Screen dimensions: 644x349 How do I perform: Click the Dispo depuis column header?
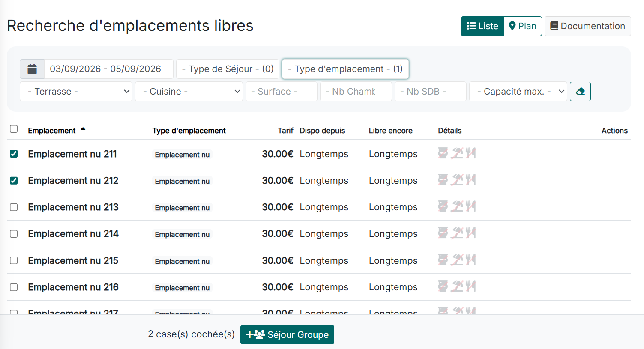click(x=322, y=131)
